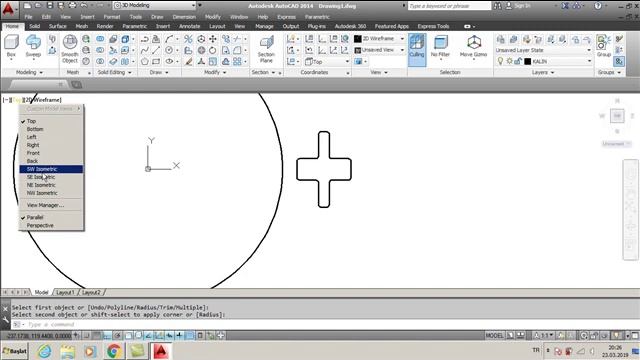Click the Print icon in quick access toolbar
640x360 pixels.
pyautogui.click(x=72, y=5)
